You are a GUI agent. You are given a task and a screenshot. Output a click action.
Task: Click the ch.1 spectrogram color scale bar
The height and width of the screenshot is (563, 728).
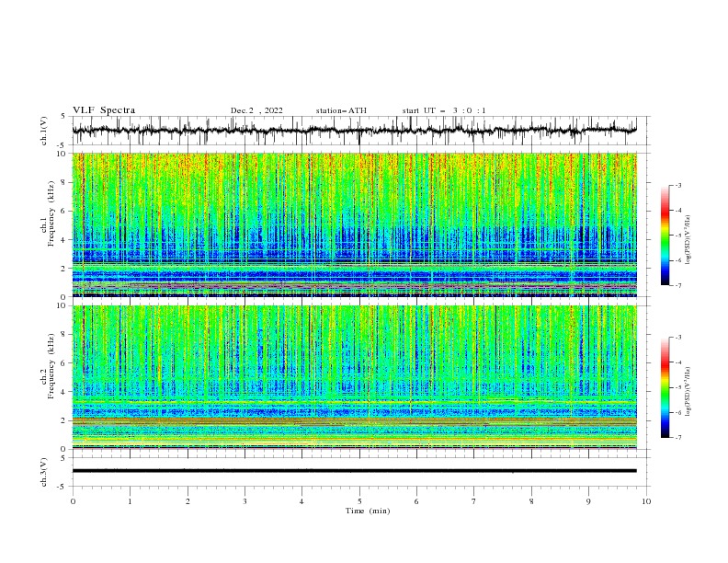point(665,236)
